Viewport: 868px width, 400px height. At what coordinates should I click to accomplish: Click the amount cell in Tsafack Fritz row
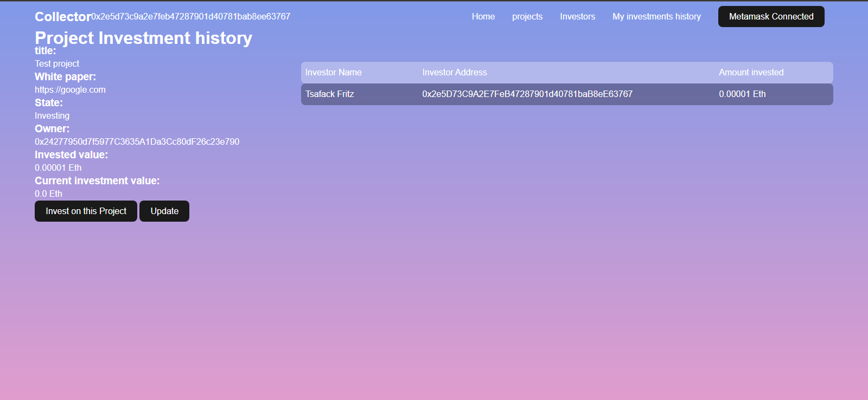tap(742, 94)
